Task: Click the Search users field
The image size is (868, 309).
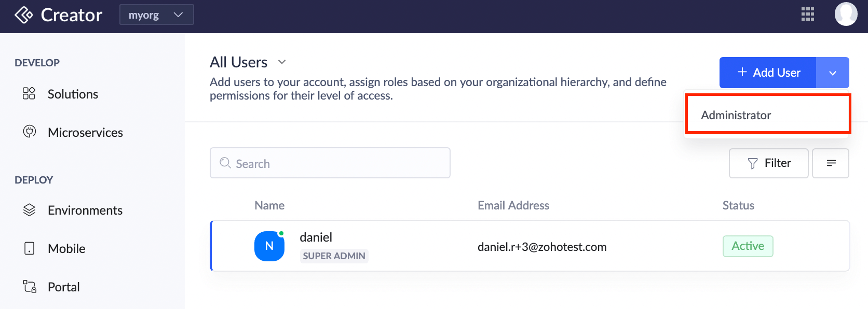Action: pyautogui.click(x=330, y=163)
